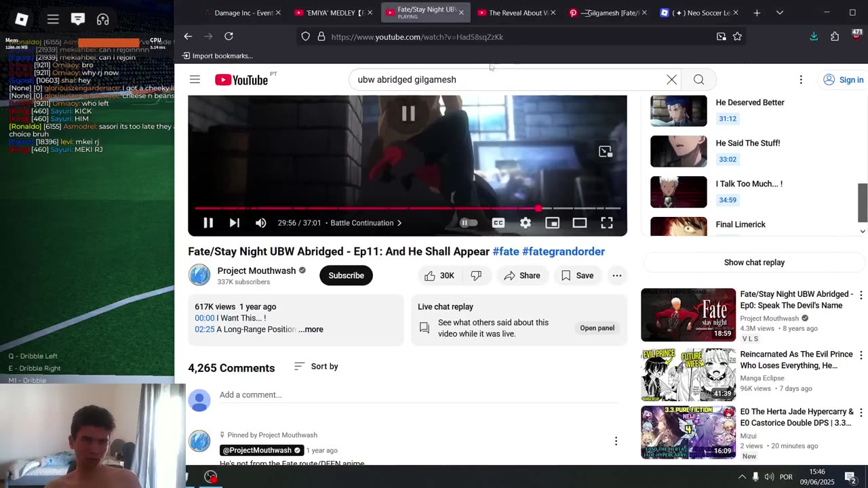Jump to 02:25 chapter timestamp
This screenshot has height=488, width=868.
(x=205, y=329)
